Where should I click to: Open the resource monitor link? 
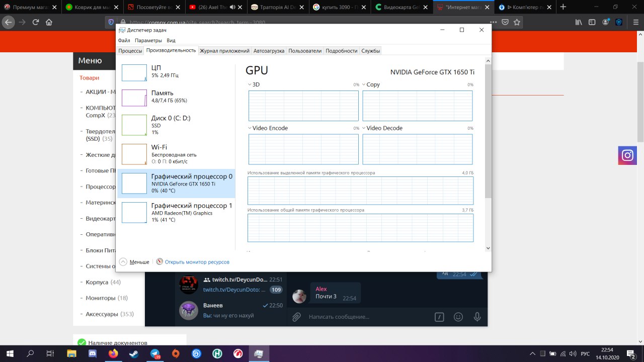(197, 262)
